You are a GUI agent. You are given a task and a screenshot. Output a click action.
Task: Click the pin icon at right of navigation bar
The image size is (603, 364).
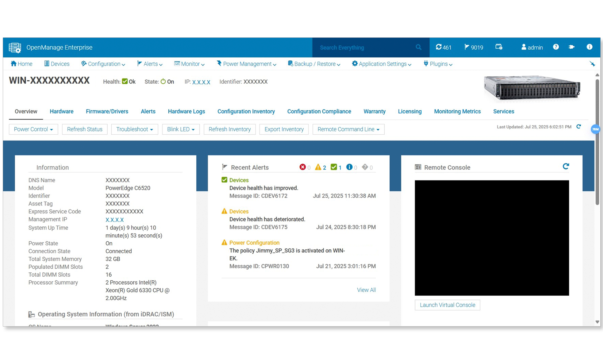pos(592,64)
